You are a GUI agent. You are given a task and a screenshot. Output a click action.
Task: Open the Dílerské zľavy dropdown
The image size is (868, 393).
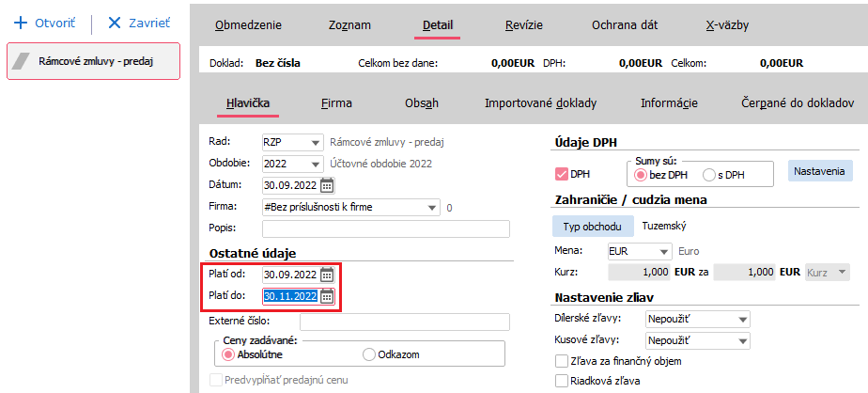(742, 319)
